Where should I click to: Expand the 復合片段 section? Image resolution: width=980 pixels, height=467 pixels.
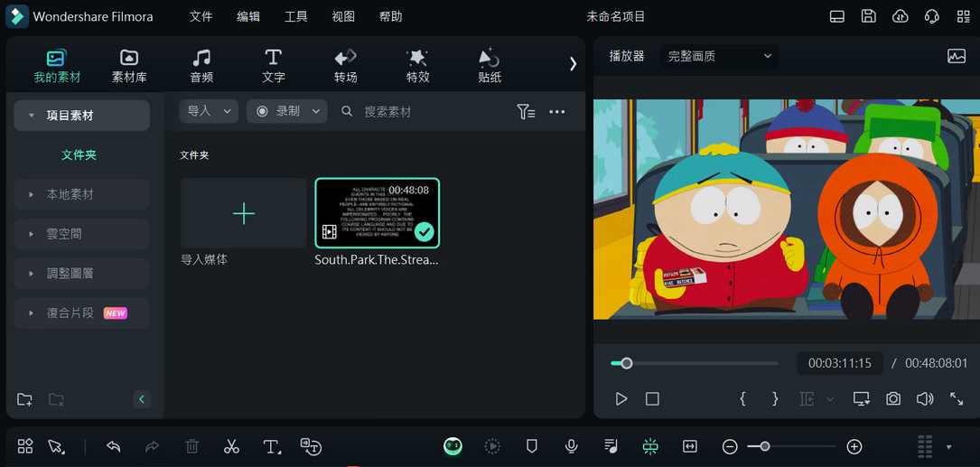pyautogui.click(x=82, y=313)
